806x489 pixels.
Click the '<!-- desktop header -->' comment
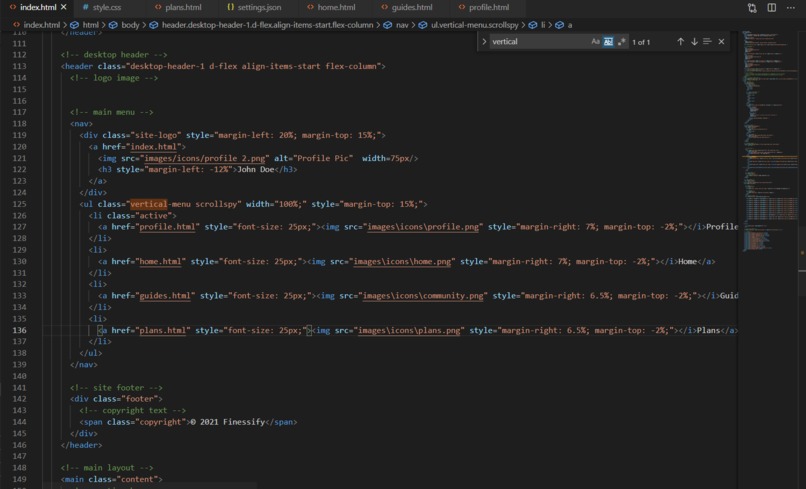pos(114,55)
